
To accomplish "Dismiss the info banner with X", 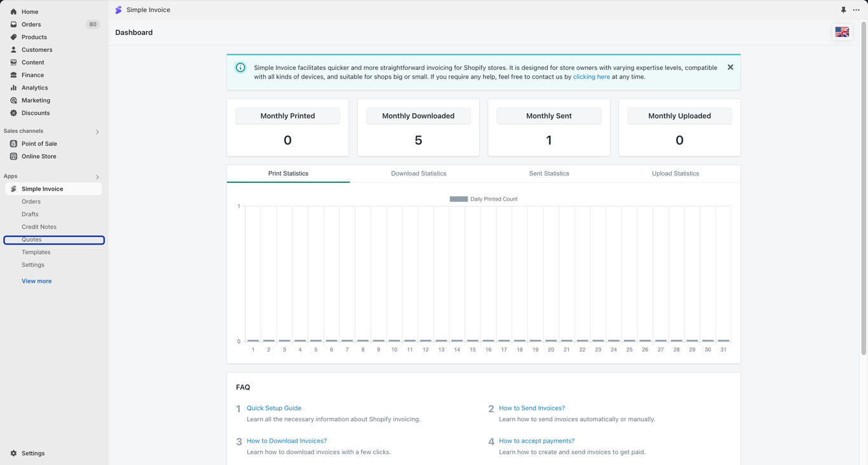I will (x=730, y=67).
